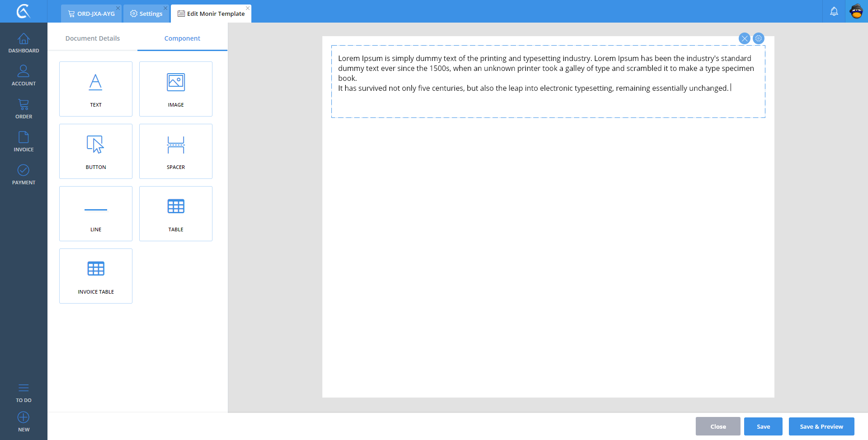Add a Button component

click(x=96, y=151)
